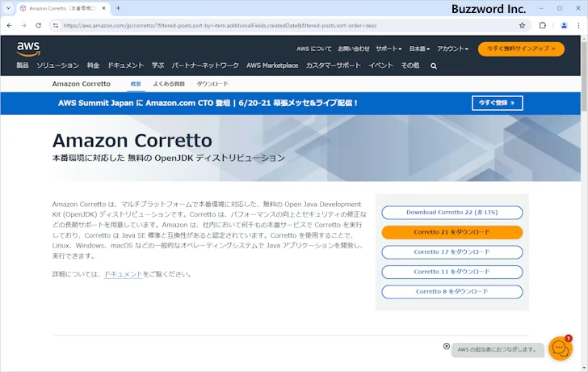Open the 料金 menu
The height and width of the screenshot is (372, 588).
[94, 66]
